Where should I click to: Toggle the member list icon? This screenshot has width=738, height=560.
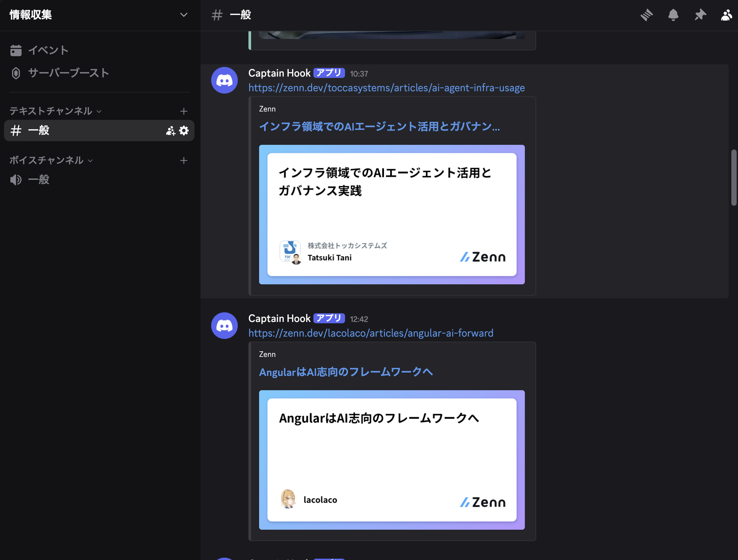(726, 15)
